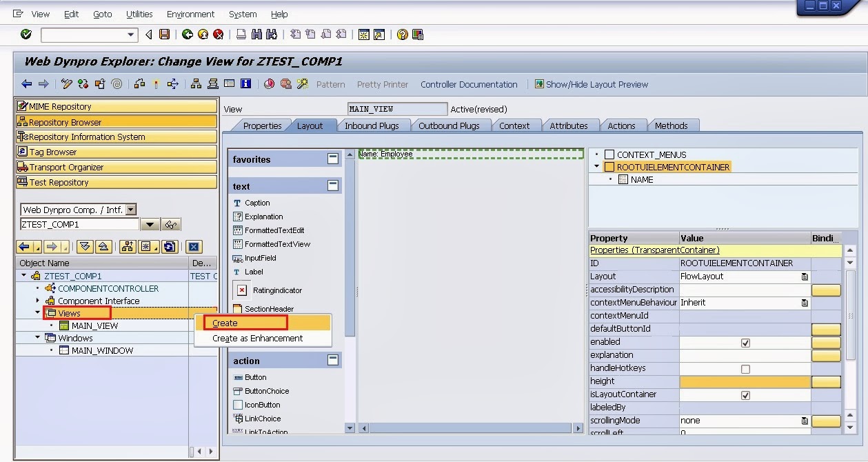Toggle the enabled property checkbox
Viewport: 868px width, 462px height.
pyautogui.click(x=745, y=343)
